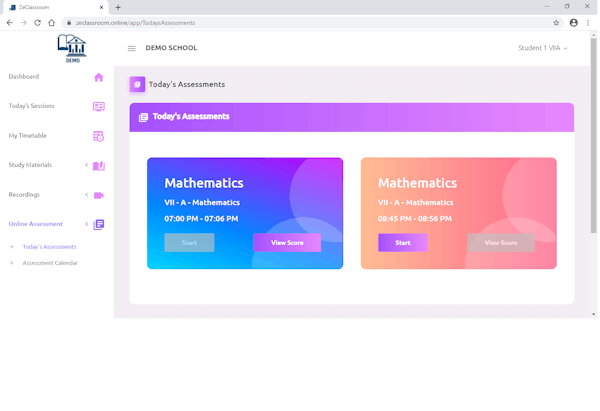Click the Study Materials book icon
Image resolution: width=600 pixels, height=411 pixels.
(x=99, y=166)
